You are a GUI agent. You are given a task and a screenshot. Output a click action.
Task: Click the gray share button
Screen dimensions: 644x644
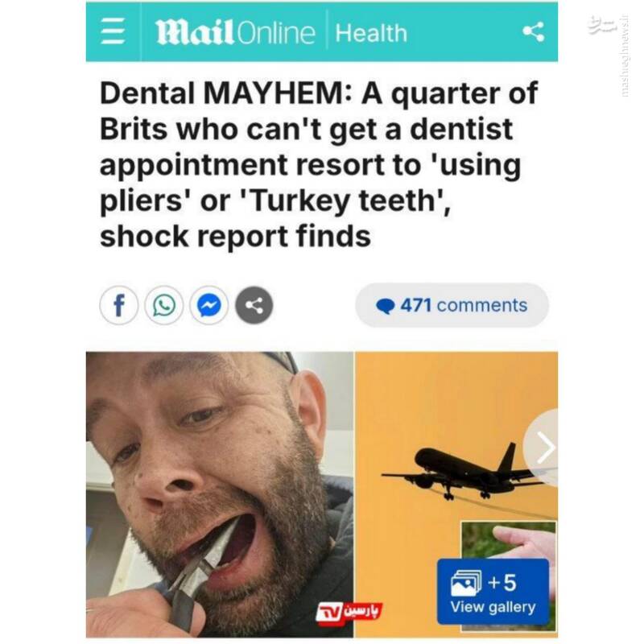pyautogui.click(x=254, y=306)
